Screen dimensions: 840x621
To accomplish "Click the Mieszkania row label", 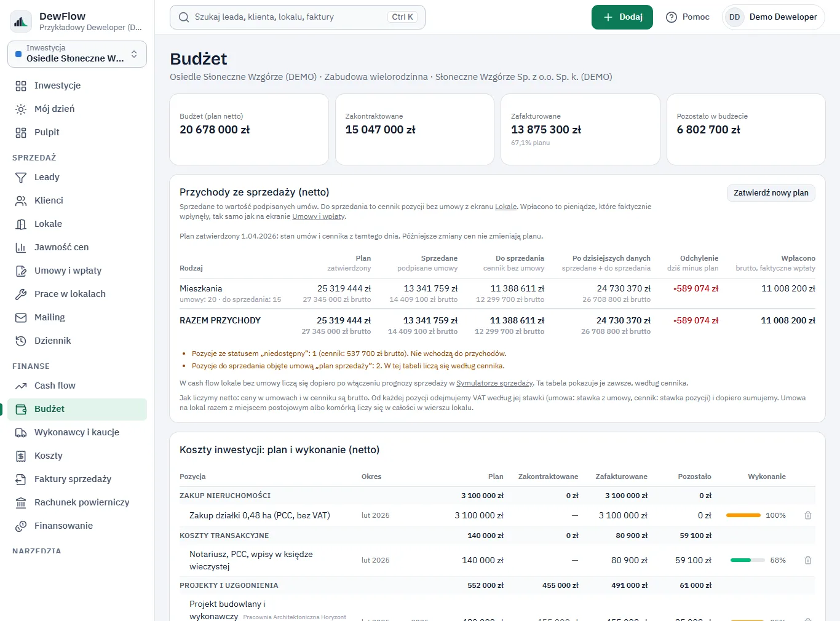I will pos(201,288).
